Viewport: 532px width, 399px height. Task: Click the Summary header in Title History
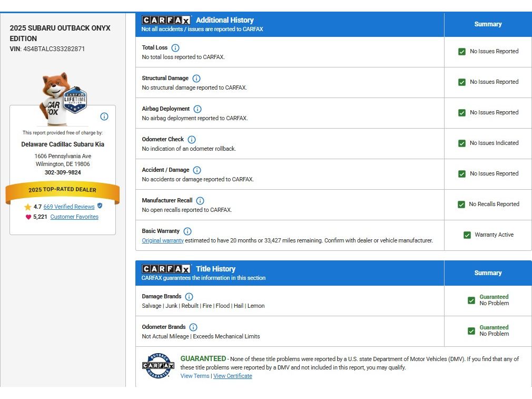(488, 273)
